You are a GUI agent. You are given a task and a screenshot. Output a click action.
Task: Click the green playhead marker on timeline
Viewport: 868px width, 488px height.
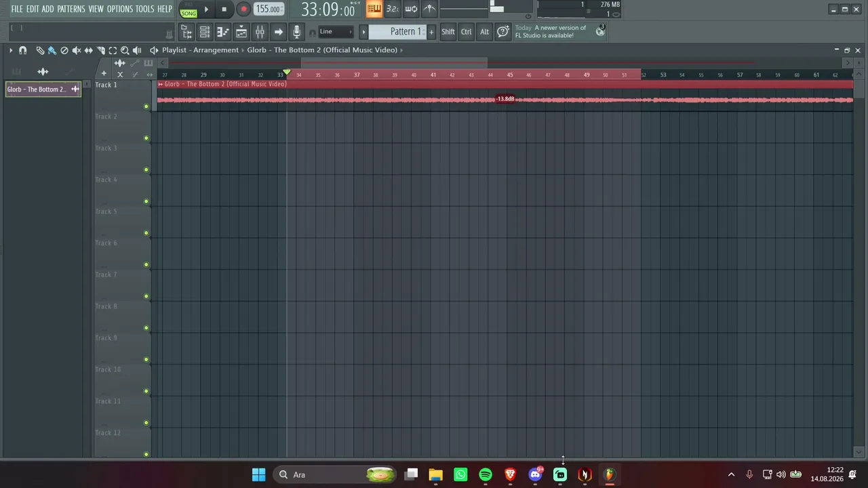pos(287,73)
